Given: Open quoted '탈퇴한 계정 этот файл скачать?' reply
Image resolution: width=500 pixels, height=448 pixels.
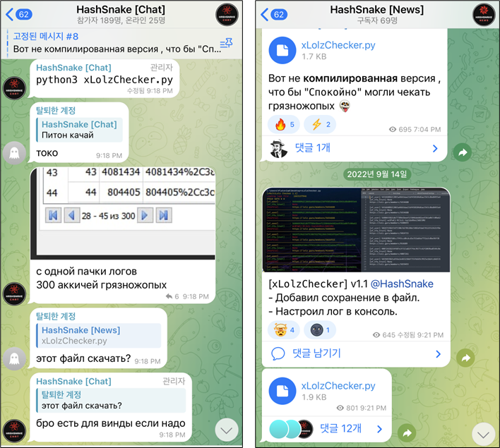Looking at the screenshot, I should click(111, 400).
